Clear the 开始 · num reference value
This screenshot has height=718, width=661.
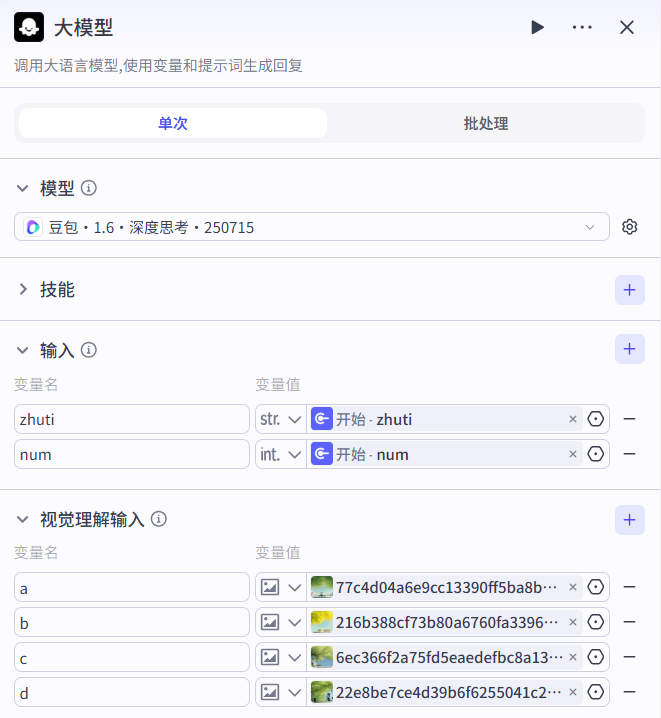click(x=573, y=454)
